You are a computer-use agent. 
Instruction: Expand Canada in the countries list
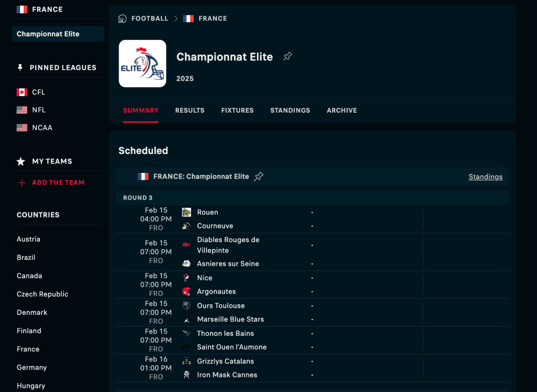[x=29, y=276]
